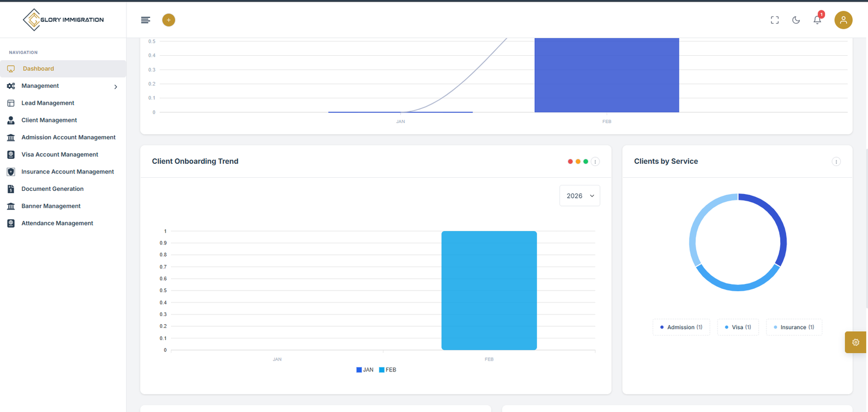The height and width of the screenshot is (412, 868).
Task: Open Client Onboarding Trend options menu
Action: point(595,162)
